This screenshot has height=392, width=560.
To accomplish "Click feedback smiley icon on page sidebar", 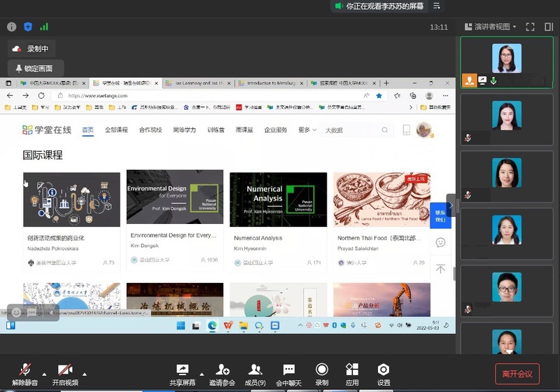I will click(441, 242).
